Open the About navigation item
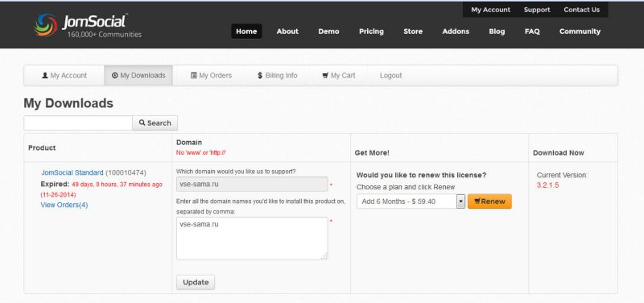The height and width of the screenshot is (303, 644). 287,31
